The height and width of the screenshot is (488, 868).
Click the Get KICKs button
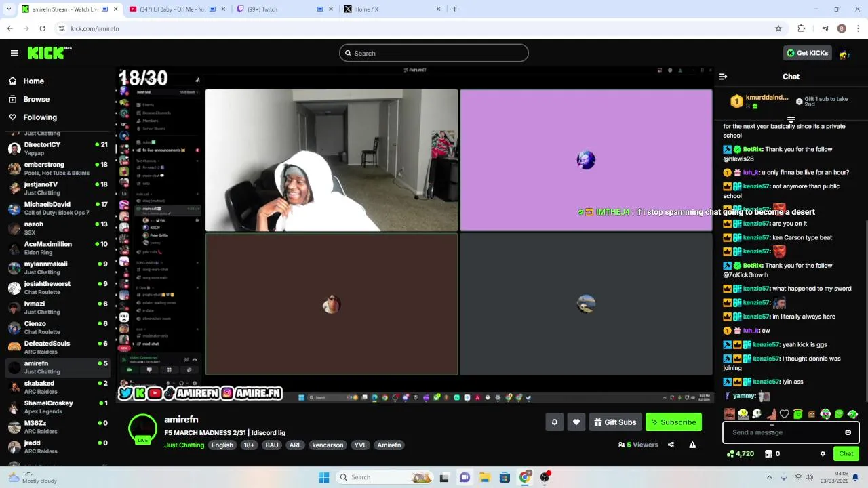pyautogui.click(x=808, y=53)
